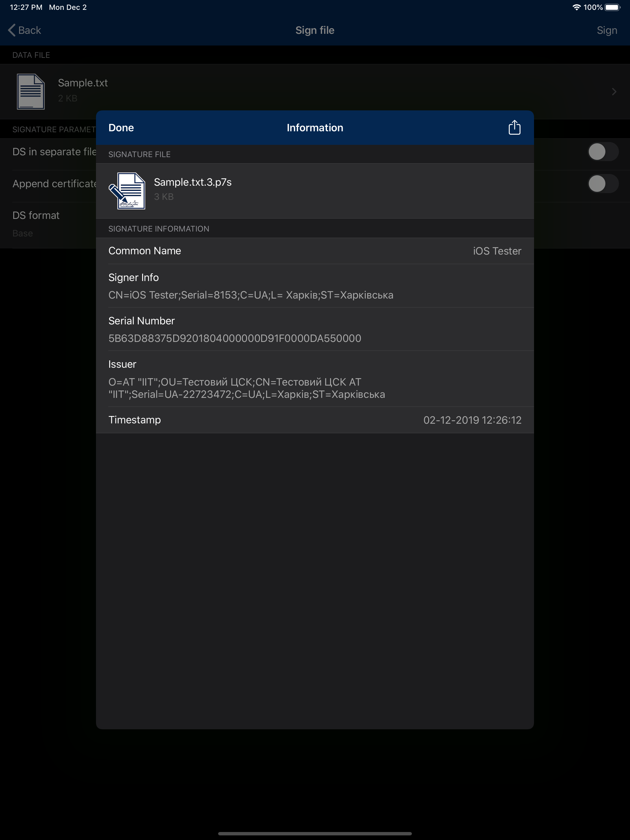Tap the SIGNATURE INFORMATION section header

[x=159, y=229]
